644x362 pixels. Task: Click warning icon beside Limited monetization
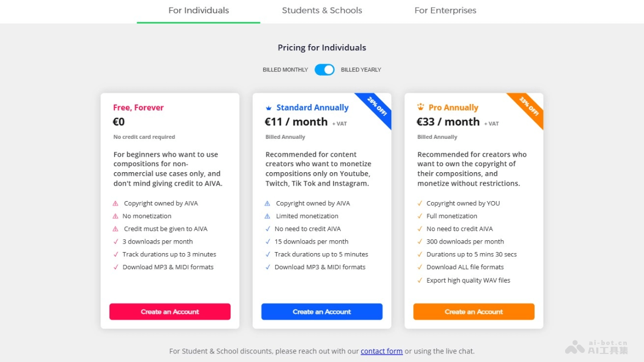click(x=267, y=216)
